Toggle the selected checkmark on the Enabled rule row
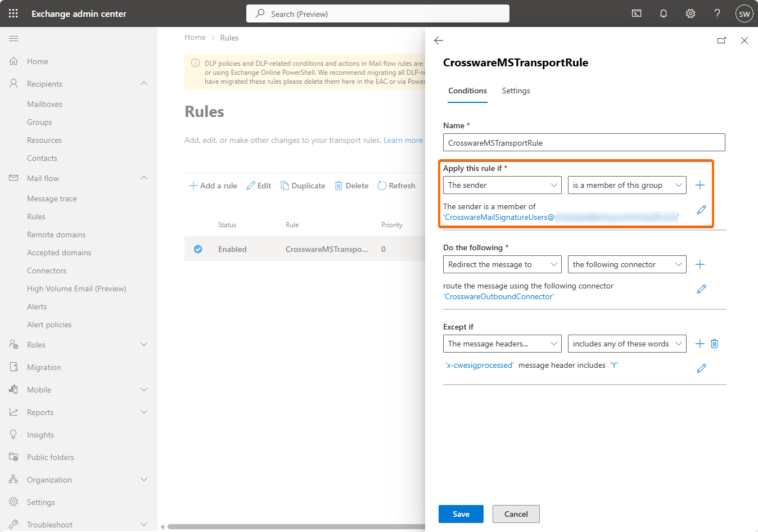The image size is (758, 532). [198, 249]
